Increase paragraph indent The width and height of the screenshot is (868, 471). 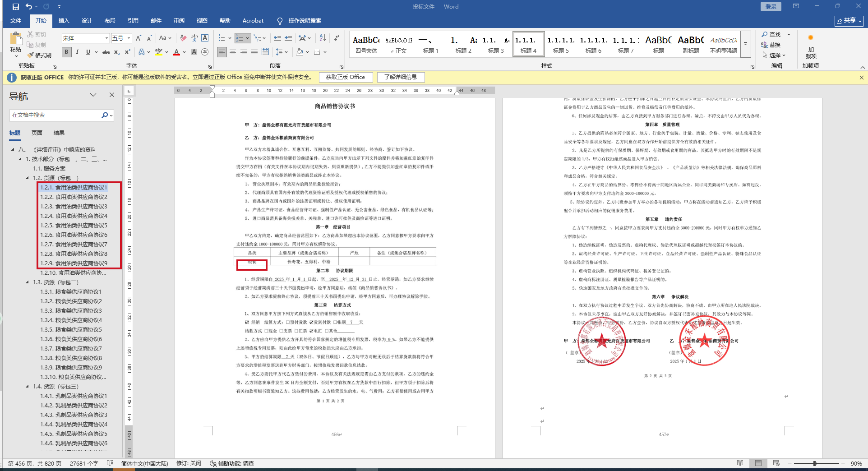pyautogui.click(x=288, y=38)
